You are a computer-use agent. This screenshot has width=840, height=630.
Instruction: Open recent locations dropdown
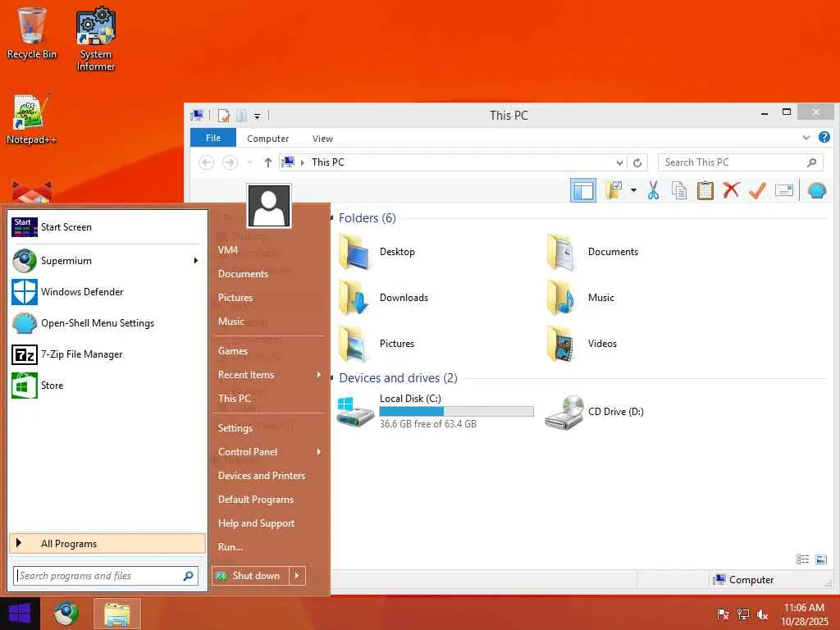pyautogui.click(x=249, y=162)
